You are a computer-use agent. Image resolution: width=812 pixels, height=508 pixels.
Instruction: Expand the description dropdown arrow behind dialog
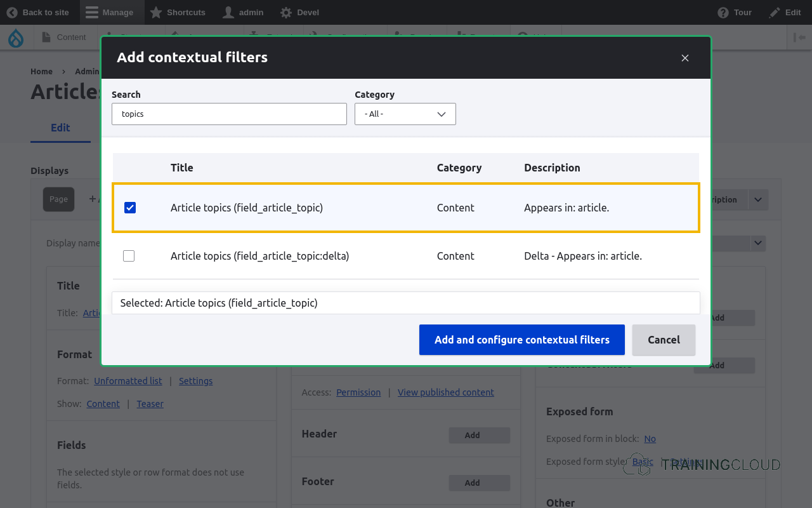point(758,199)
